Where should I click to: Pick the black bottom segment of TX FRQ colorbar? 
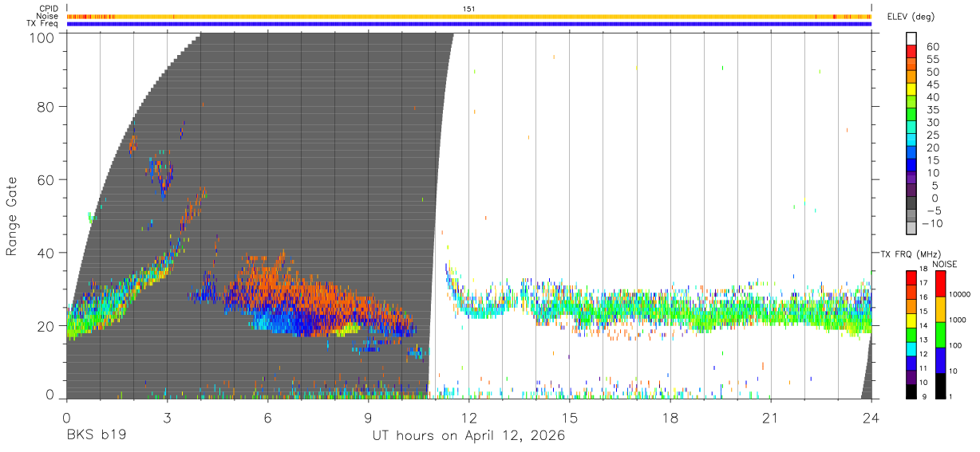[911, 391]
